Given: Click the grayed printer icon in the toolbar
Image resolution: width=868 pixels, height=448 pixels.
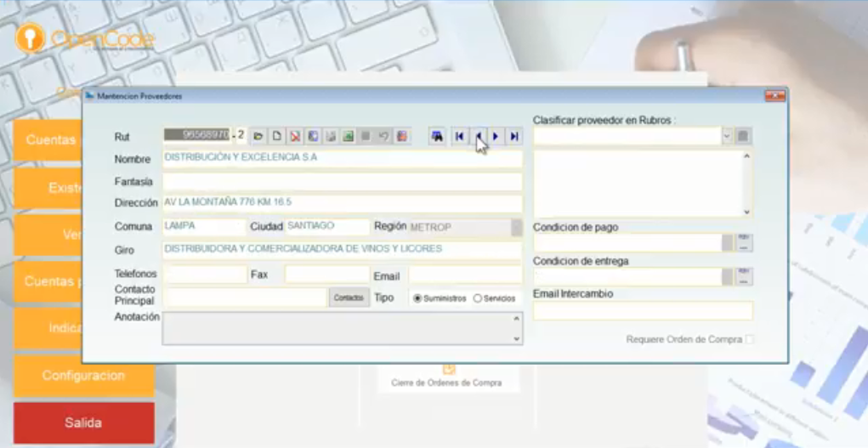Looking at the screenshot, I should click(331, 136).
